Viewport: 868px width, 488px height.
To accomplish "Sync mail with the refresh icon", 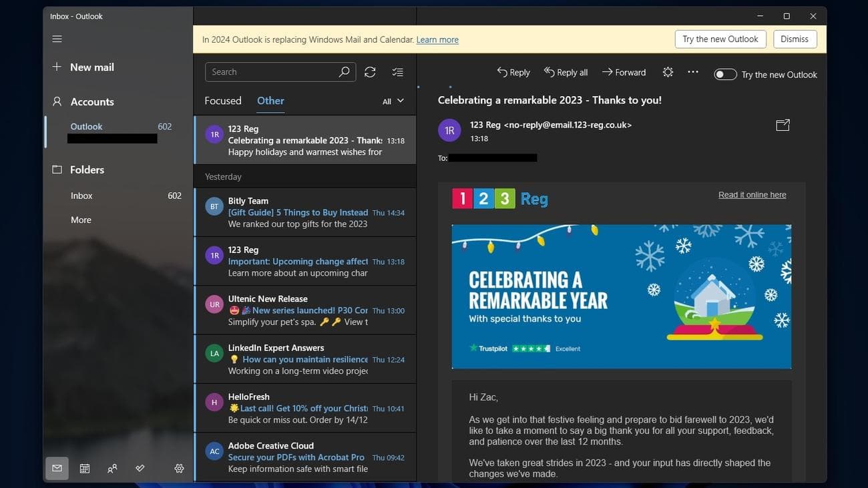I will (x=370, y=71).
